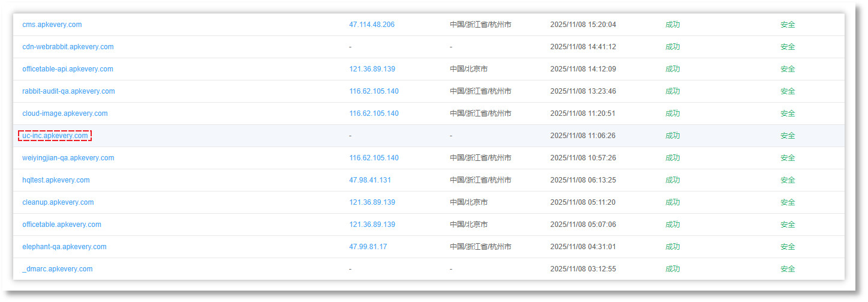Open IP address 47.99.81.17
The width and height of the screenshot is (868, 302).
click(368, 247)
